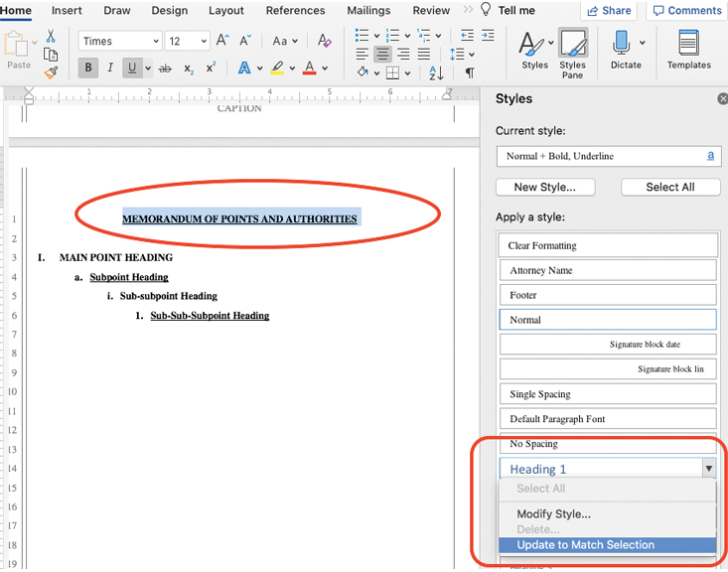Toggle Bold formatting
The image size is (728, 572).
click(88, 69)
